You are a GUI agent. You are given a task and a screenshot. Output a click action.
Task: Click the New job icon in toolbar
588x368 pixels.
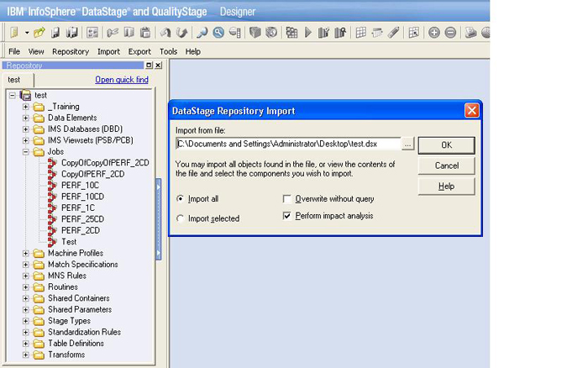coord(14,33)
